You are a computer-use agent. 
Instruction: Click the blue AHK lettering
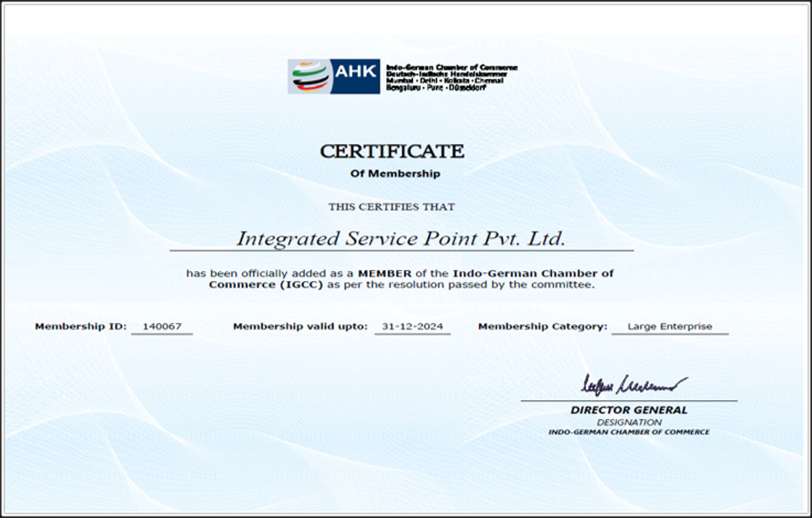tap(355, 71)
